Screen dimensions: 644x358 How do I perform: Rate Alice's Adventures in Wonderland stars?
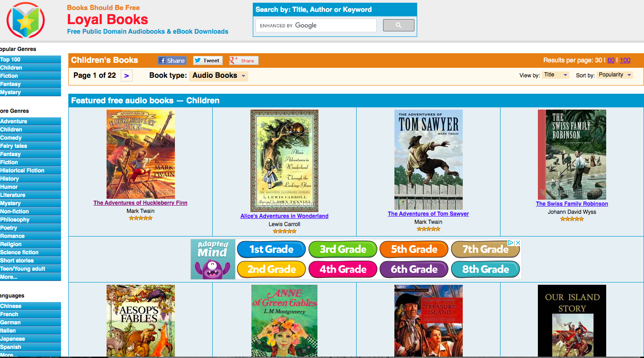[285, 231]
